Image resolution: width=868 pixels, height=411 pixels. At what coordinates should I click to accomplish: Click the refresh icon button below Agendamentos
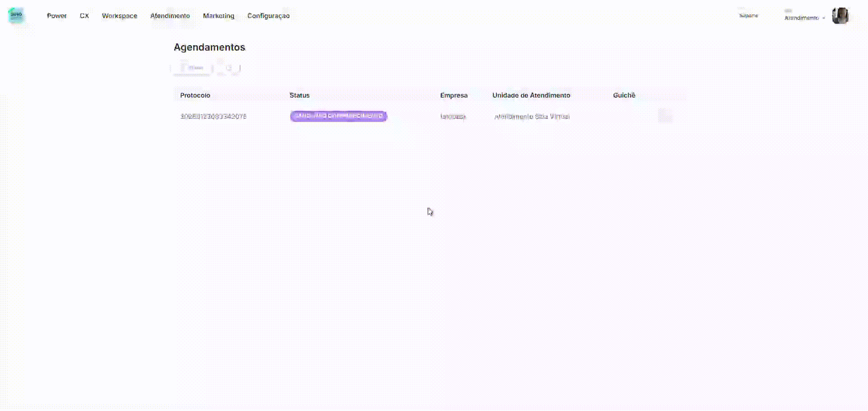tap(229, 68)
